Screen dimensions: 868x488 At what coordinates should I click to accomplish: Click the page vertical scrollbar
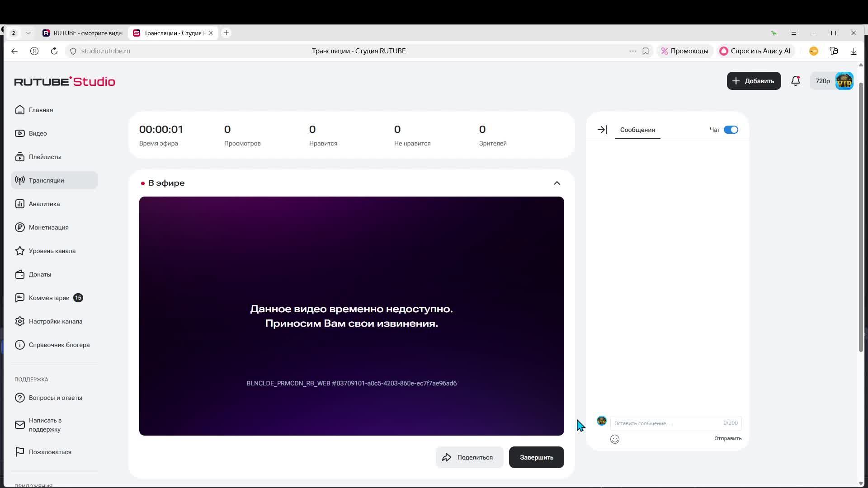pyautogui.click(x=861, y=217)
